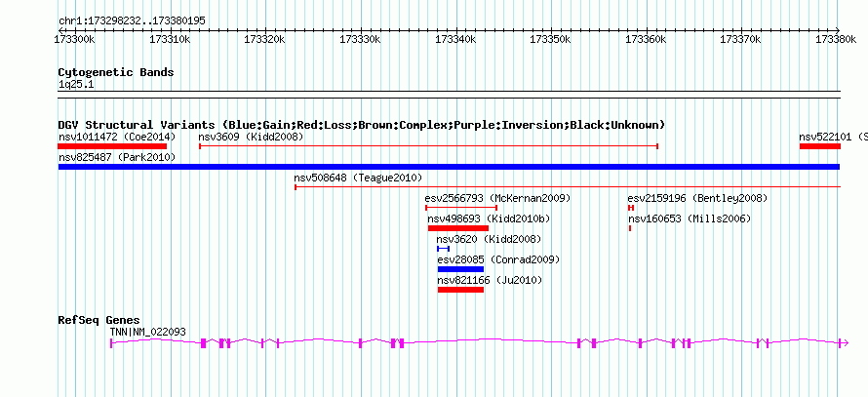This screenshot has height=397, width=868.
Task: Click the blue esv28085 gain bar
Action: [x=460, y=269]
